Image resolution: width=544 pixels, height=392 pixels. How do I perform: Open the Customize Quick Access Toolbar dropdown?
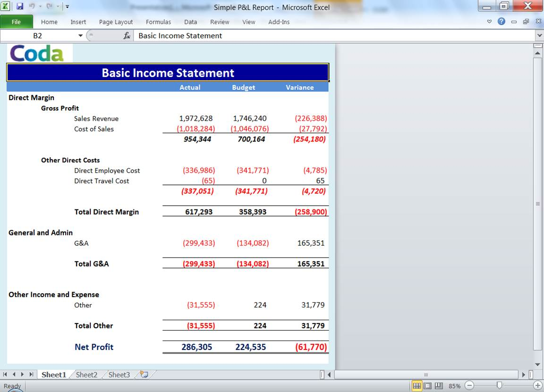pyautogui.click(x=68, y=7)
